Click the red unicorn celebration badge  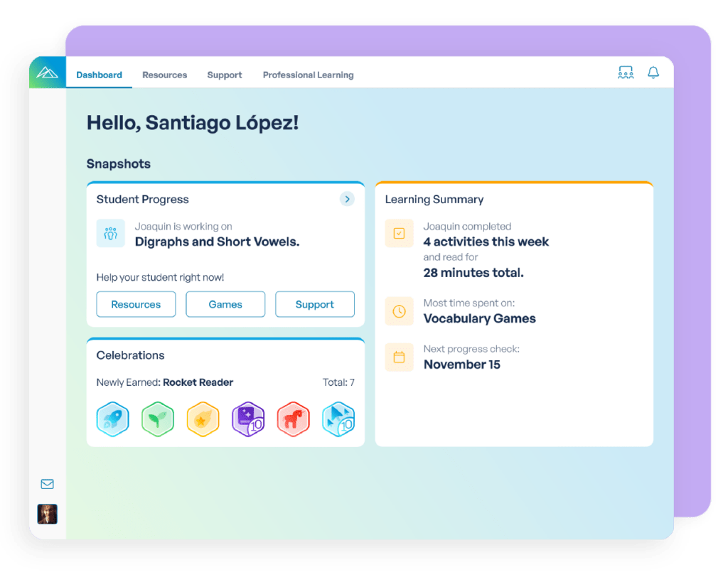(293, 419)
